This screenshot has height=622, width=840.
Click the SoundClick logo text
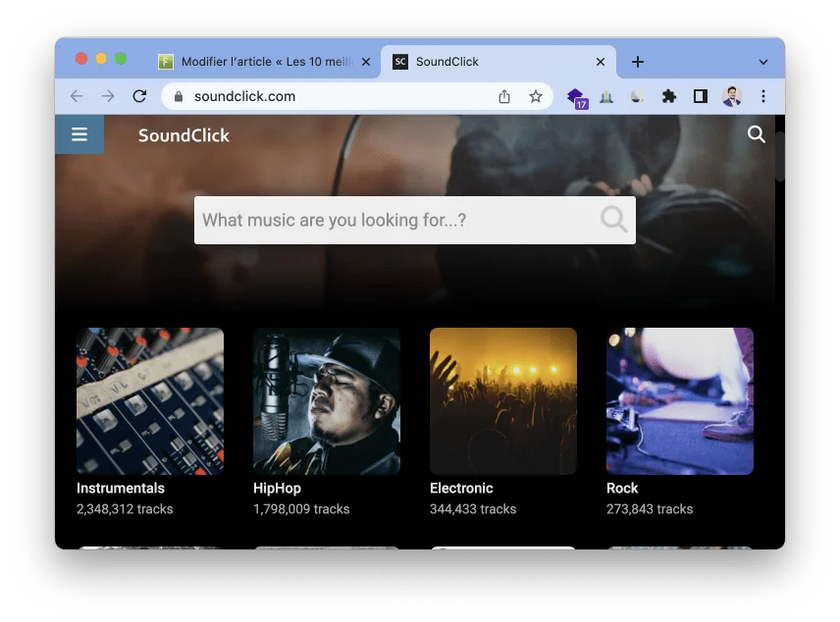coord(184,135)
